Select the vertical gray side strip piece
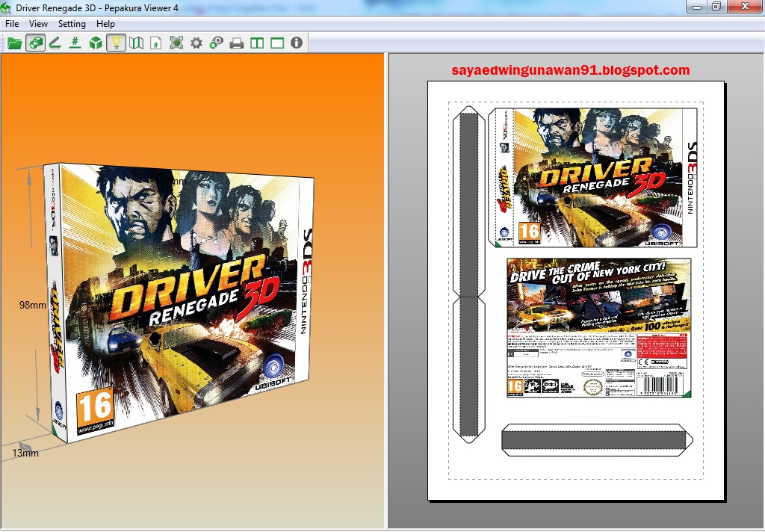Screen dimensions: 765x532 [x=468, y=274]
